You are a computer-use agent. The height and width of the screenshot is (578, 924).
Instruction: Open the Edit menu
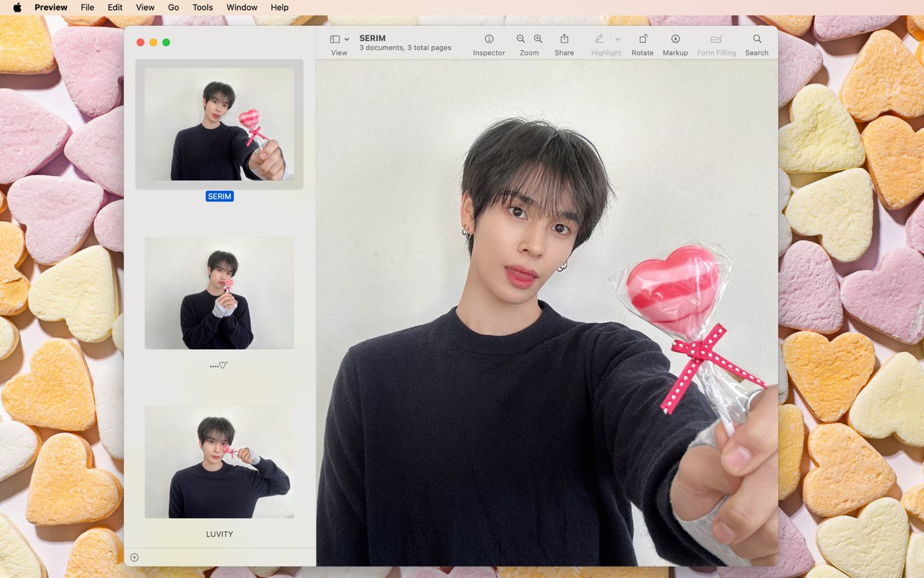[x=115, y=8]
